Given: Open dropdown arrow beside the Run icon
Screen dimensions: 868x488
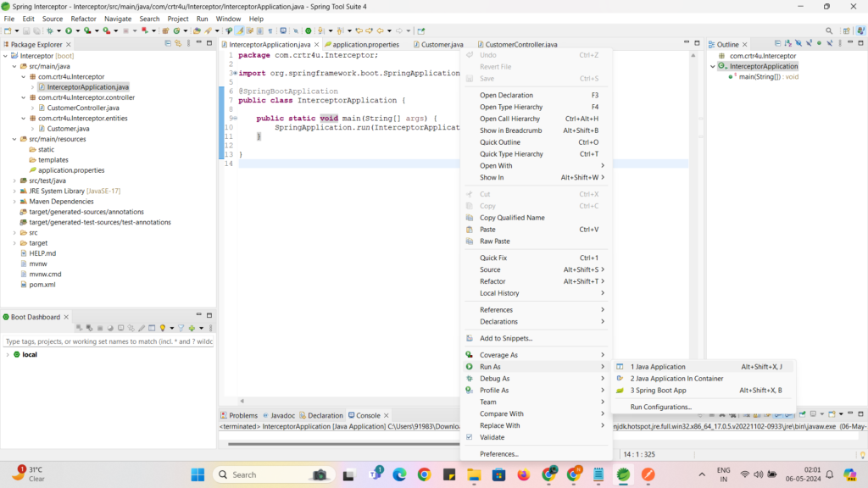Looking at the screenshot, I should [x=77, y=31].
